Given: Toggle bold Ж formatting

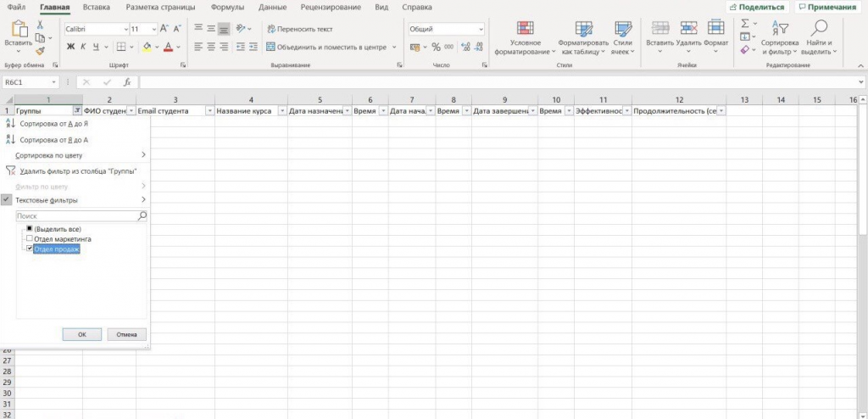Looking at the screenshot, I should pyautogui.click(x=70, y=47).
